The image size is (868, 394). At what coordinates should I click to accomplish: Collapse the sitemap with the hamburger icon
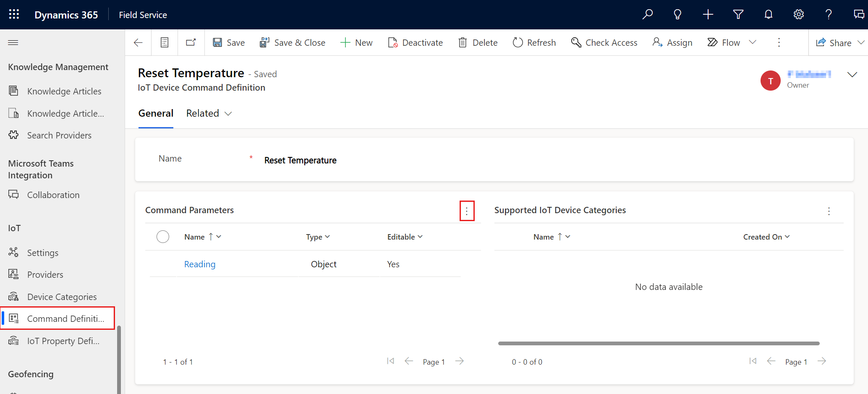coord(13,42)
